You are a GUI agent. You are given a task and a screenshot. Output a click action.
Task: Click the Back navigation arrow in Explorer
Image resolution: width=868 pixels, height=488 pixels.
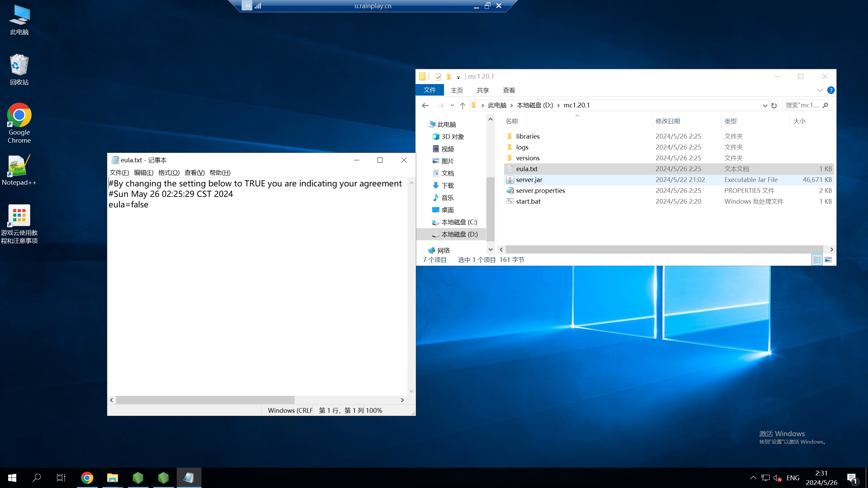tap(425, 105)
